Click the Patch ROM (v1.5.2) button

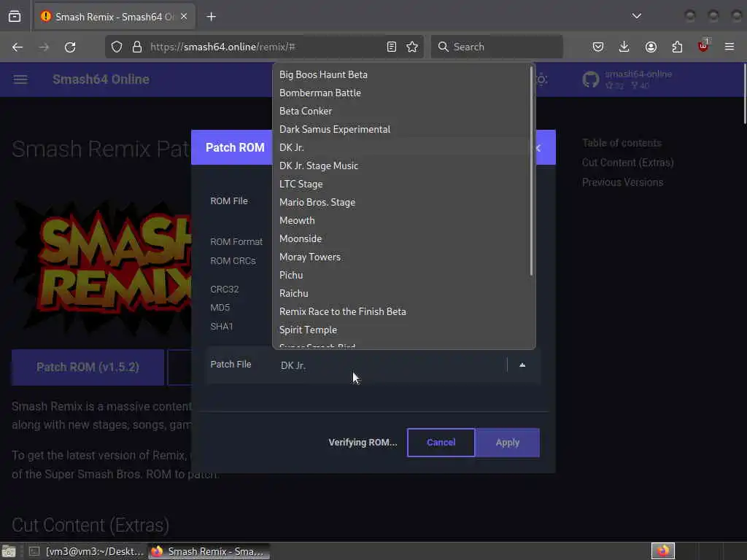(88, 367)
